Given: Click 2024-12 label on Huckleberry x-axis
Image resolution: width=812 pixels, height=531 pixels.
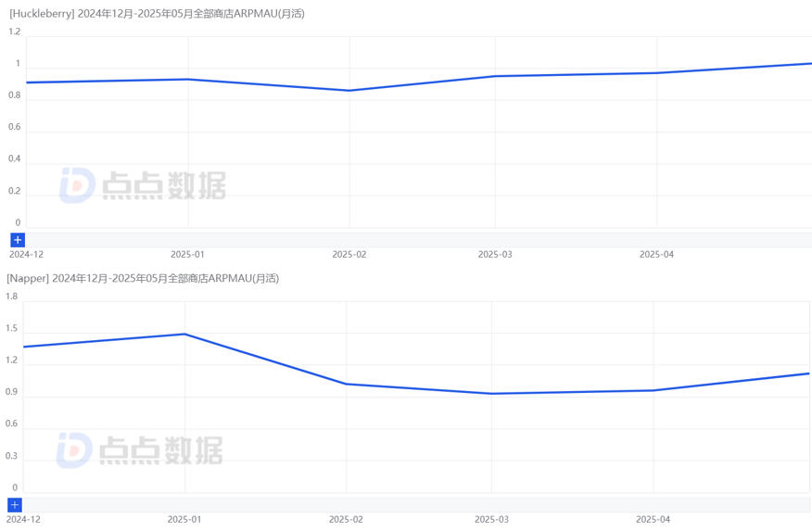Looking at the screenshot, I should tap(26, 254).
